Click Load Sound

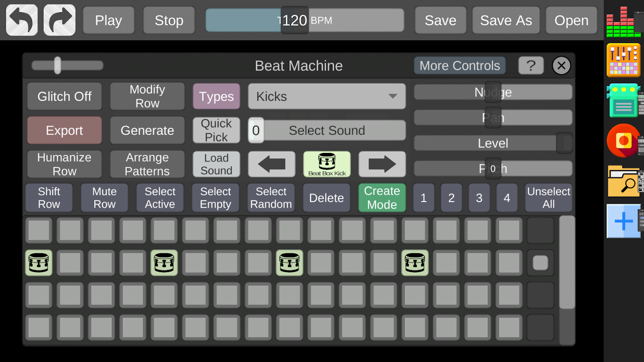click(216, 164)
